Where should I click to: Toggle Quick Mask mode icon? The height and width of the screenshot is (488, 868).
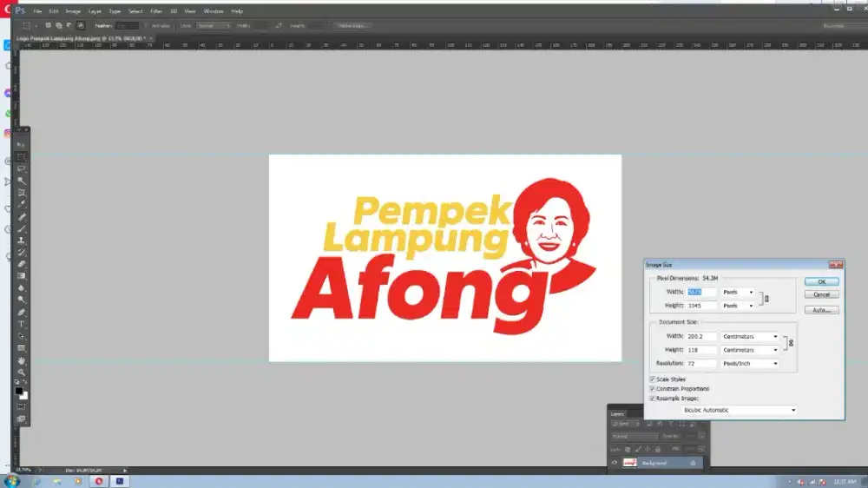click(x=21, y=407)
